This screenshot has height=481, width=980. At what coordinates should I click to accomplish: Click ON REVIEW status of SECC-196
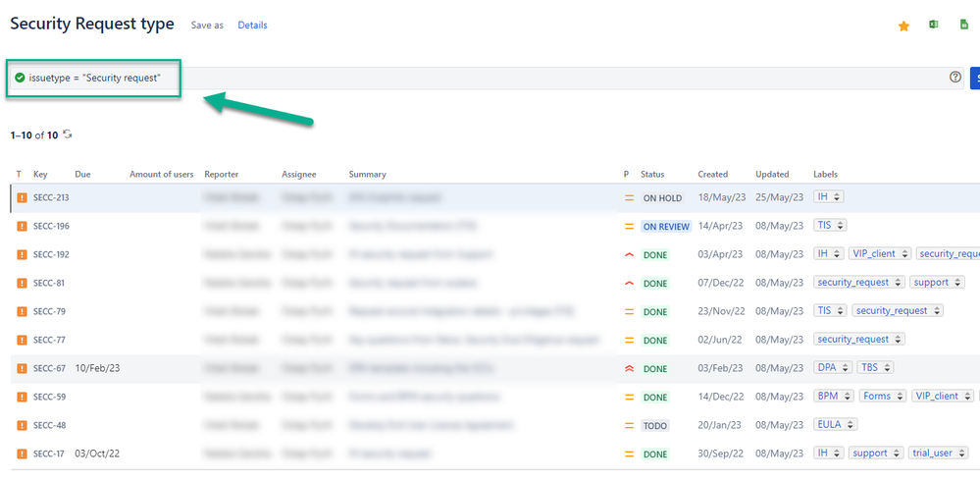click(666, 227)
